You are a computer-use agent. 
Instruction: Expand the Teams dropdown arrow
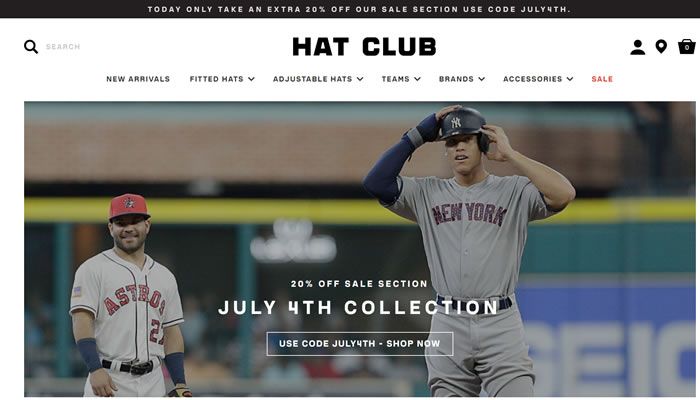417,79
